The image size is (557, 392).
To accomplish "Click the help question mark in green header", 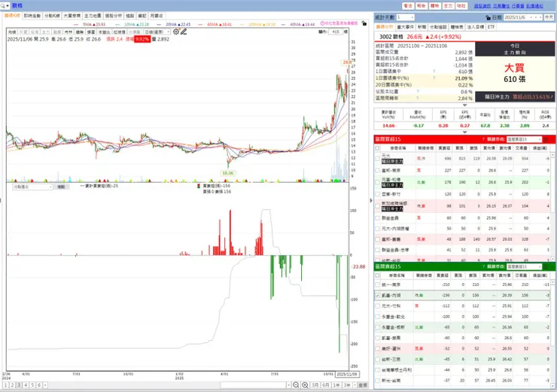I will tap(483, 266).
